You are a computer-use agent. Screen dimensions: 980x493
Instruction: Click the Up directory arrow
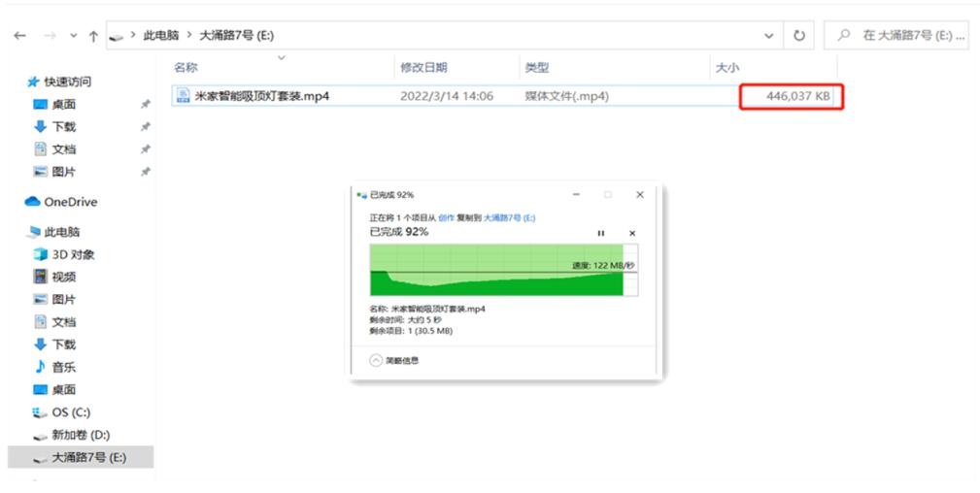93,36
